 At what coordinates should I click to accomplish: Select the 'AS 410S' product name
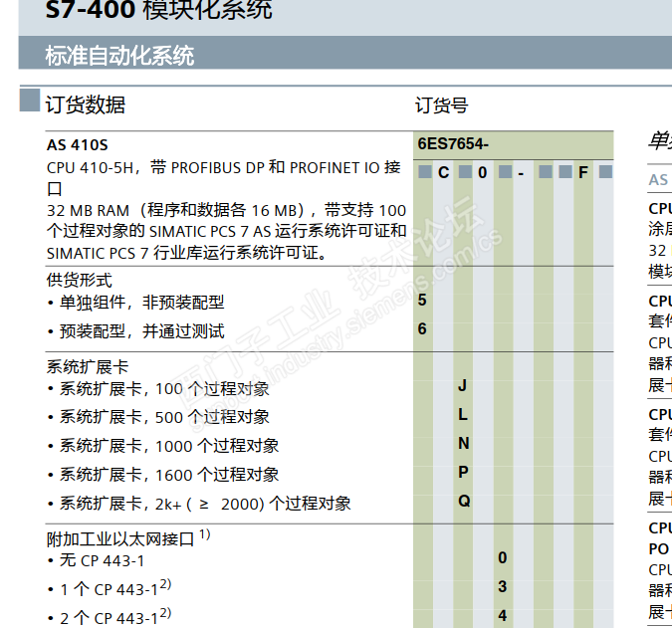pyautogui.click(x=77, y=145)
